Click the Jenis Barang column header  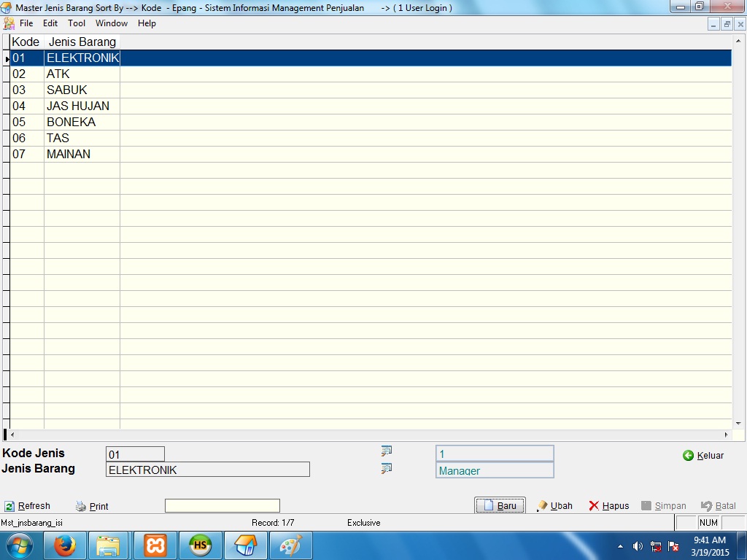[82, 42]
